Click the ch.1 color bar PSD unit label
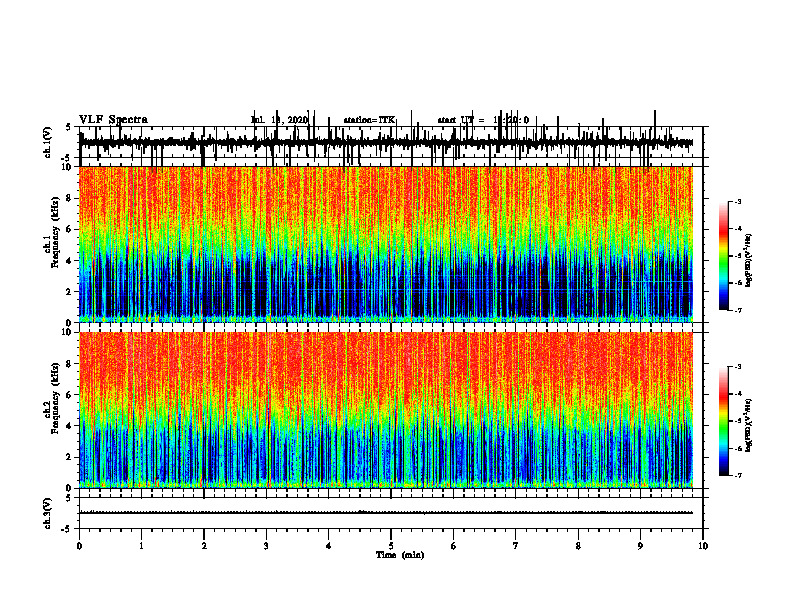 point(750,261)
